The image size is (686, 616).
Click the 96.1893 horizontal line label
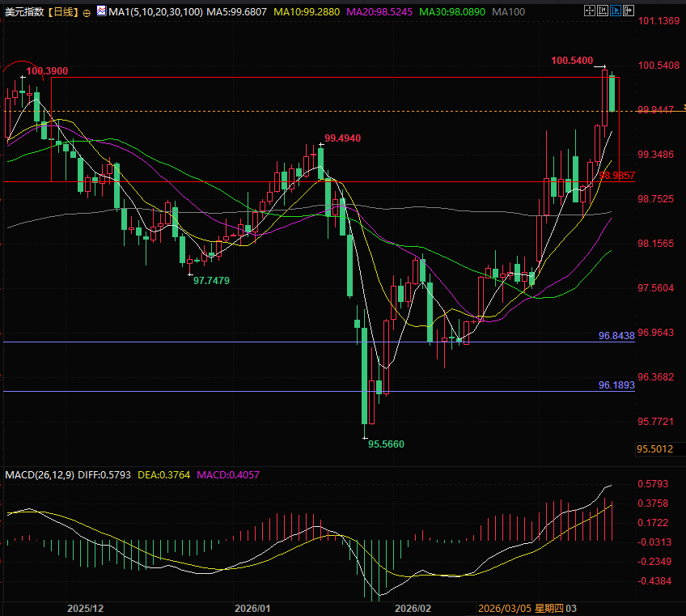pyautogui.click(x=616, y=385)
